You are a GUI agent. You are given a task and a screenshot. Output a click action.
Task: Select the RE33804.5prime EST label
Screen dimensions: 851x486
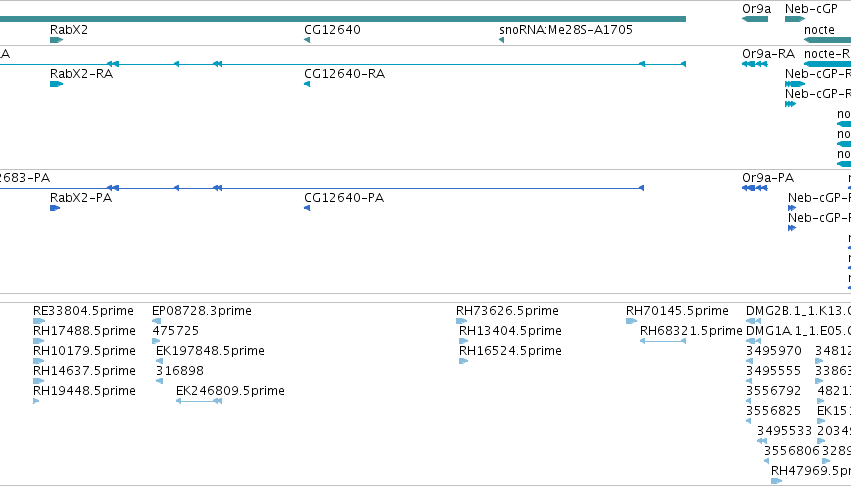tap(83, 311)
